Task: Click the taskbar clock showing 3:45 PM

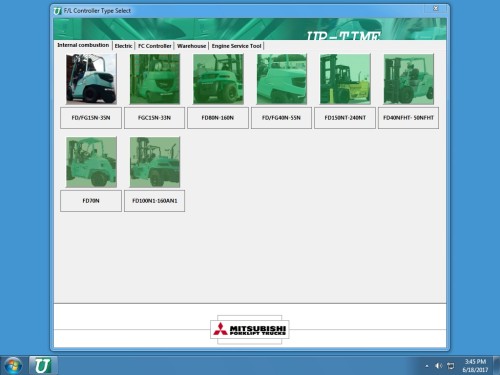Action: pos(475,366)
